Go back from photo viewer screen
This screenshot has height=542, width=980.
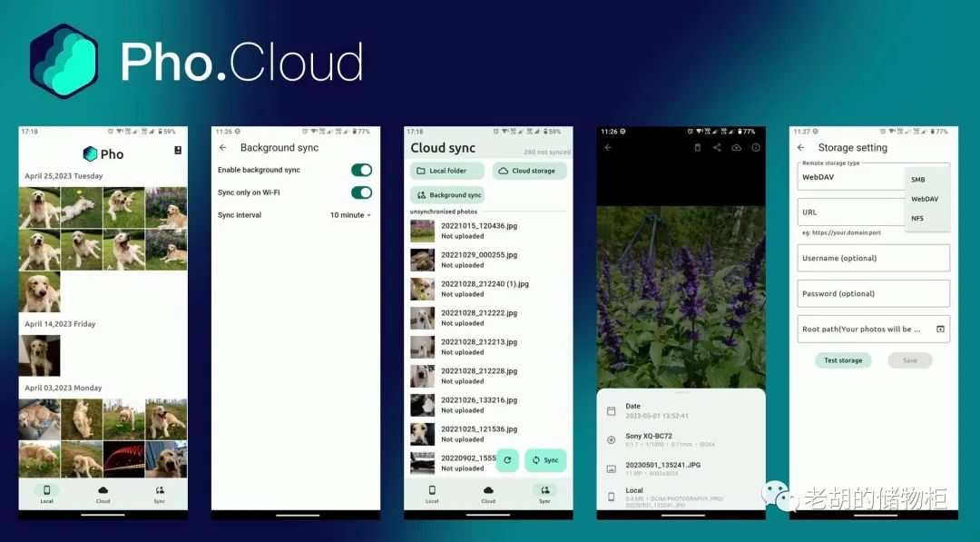[x=608, y=148]
